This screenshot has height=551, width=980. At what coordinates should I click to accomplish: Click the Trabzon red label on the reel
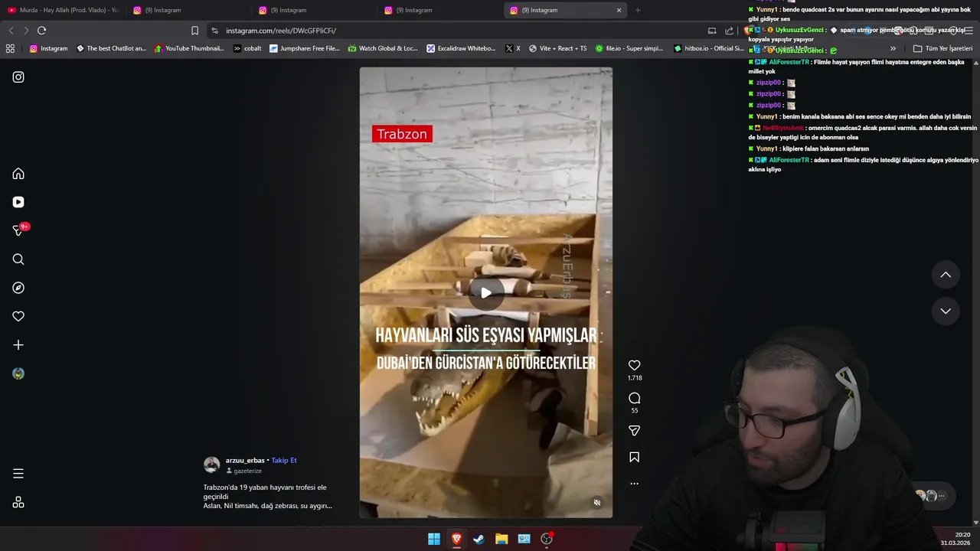[402, 134]
